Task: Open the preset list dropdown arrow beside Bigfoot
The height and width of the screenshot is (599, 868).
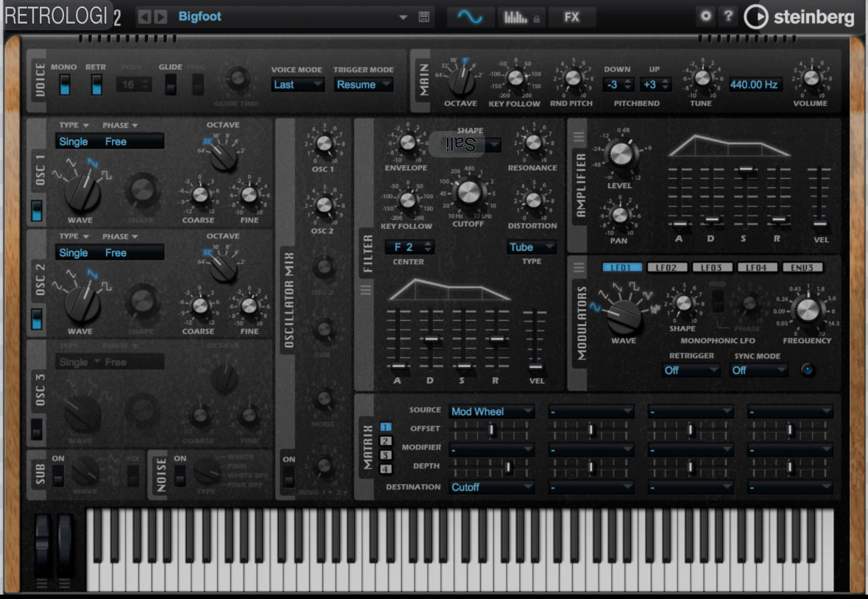Action: [x=403, y=17]
